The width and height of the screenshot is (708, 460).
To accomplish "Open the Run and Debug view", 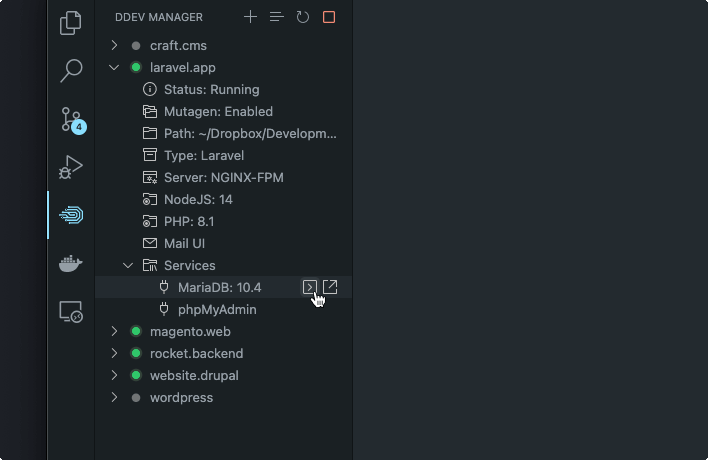I will coord(71,167).
